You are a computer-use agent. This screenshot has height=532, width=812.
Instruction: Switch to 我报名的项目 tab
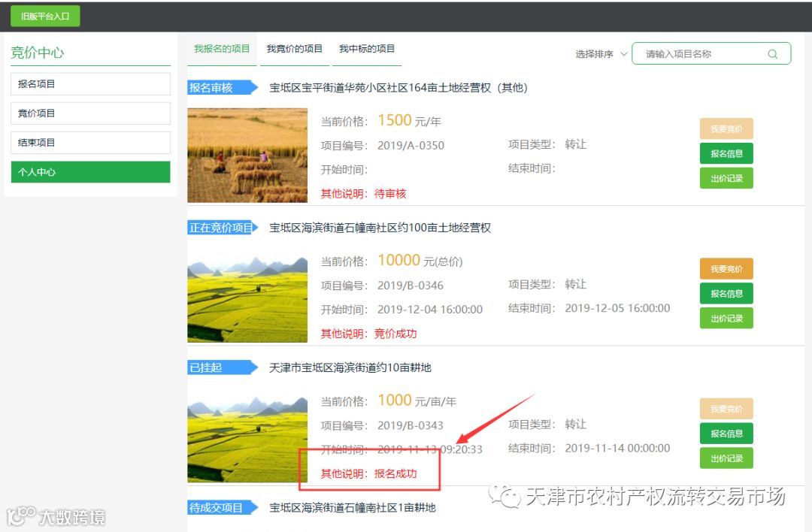tap(222, 49)
